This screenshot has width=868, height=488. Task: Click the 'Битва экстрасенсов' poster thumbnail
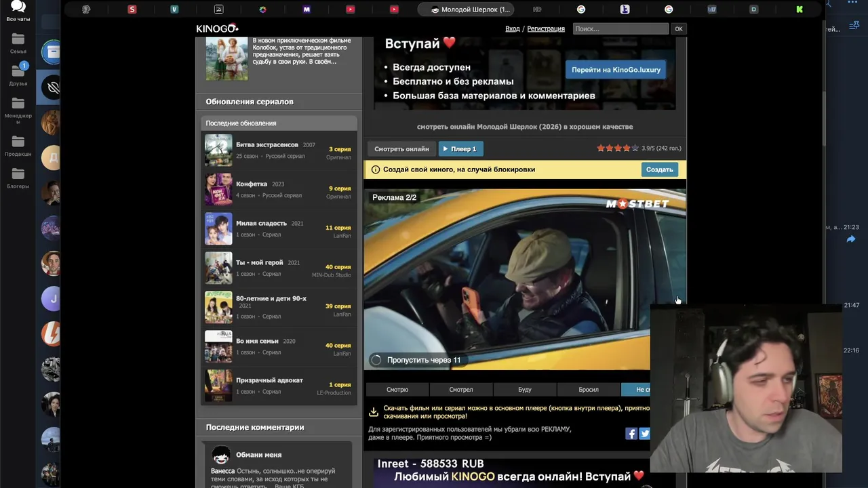[x=218, y=150]
